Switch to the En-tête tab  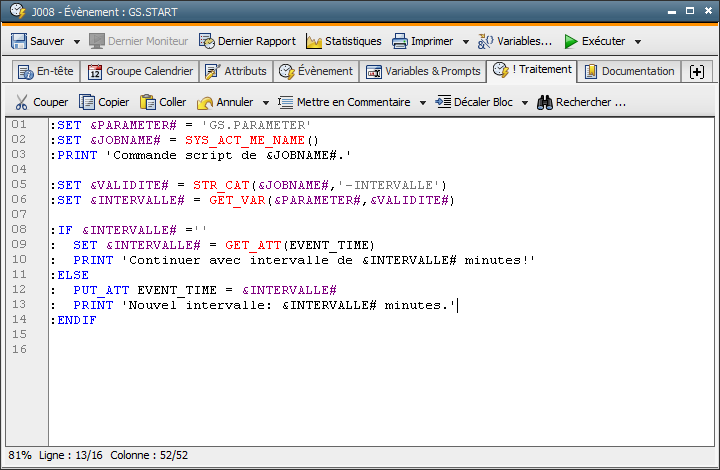46,71
